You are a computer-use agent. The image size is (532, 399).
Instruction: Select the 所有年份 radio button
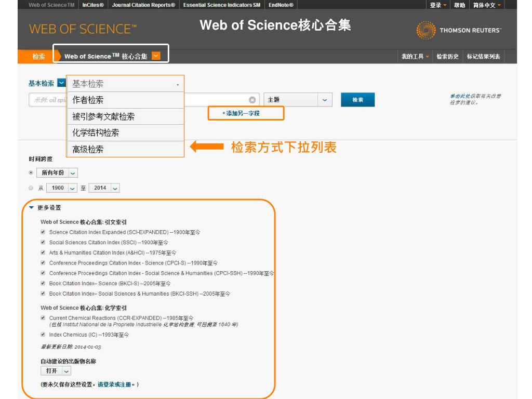coord(31,172)
